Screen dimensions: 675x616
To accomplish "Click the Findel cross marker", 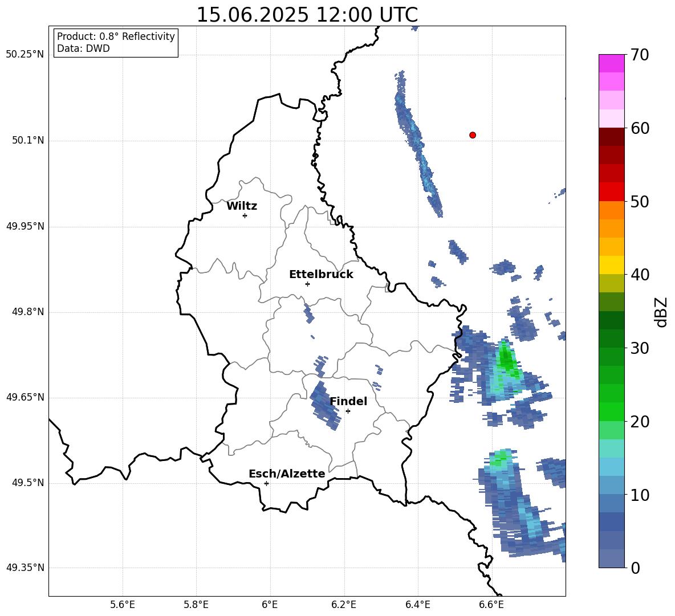I will [x=348, y=411].
